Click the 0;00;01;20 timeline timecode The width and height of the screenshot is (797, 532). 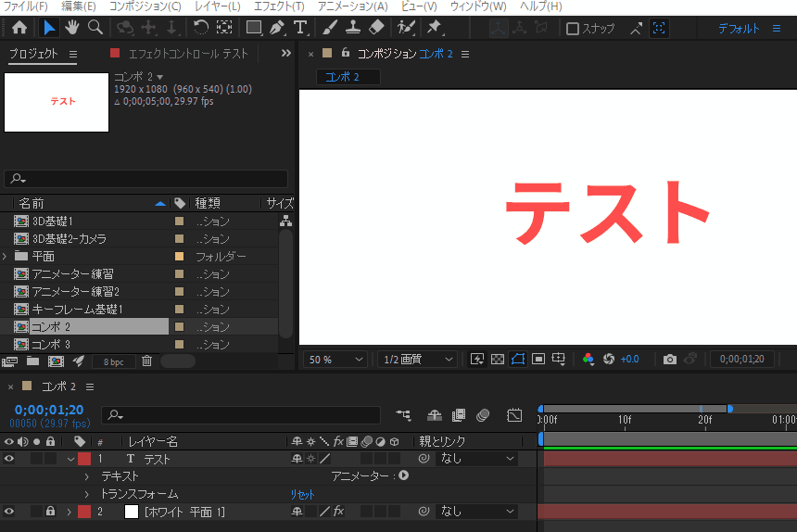point(49,410)
